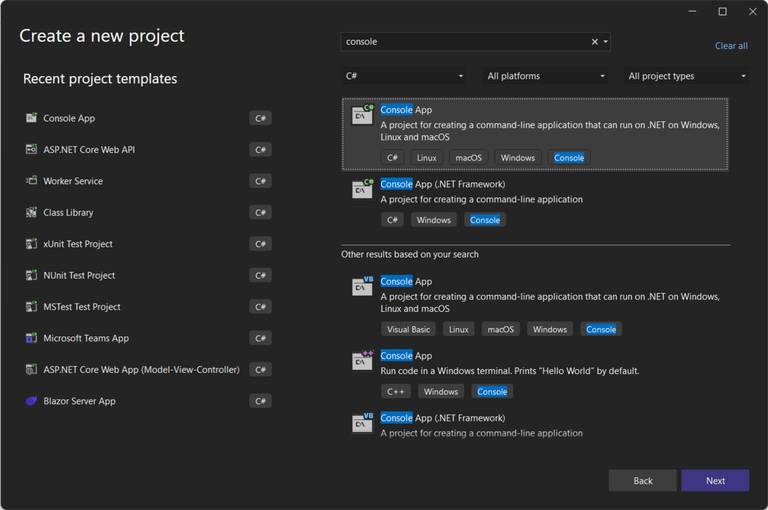Click the Class Library template icon
Screen dimensions: 768x510
33,213
